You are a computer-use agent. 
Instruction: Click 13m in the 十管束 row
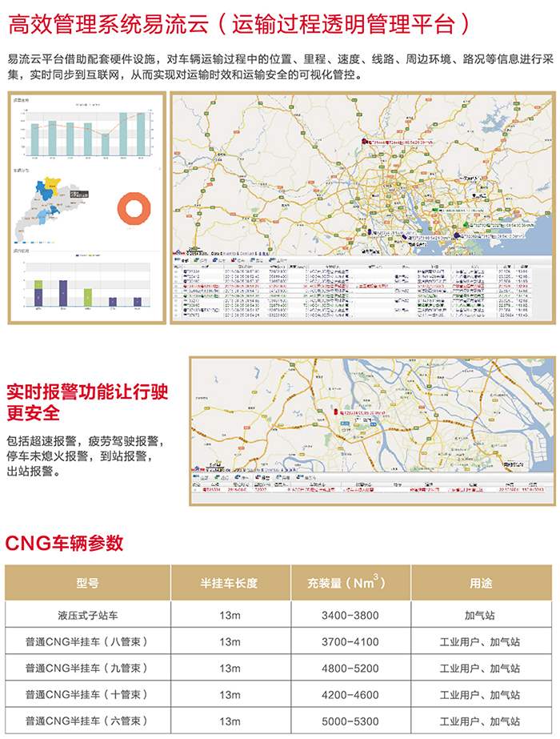coord(230,694)
